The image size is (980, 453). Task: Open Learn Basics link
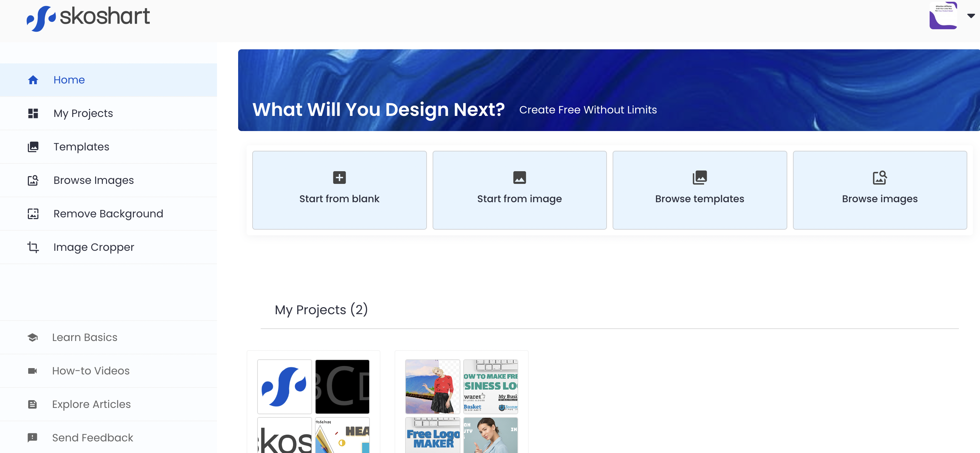pos(108,337)
